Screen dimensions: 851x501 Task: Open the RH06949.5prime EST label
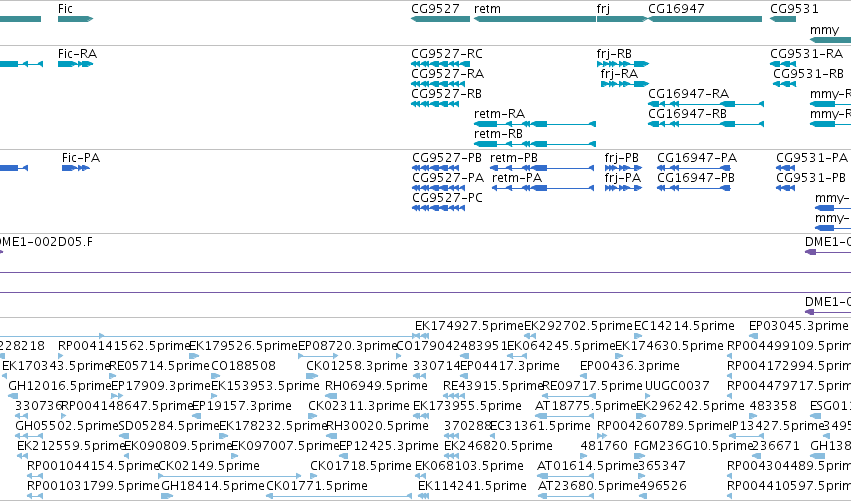coord(376,386)
